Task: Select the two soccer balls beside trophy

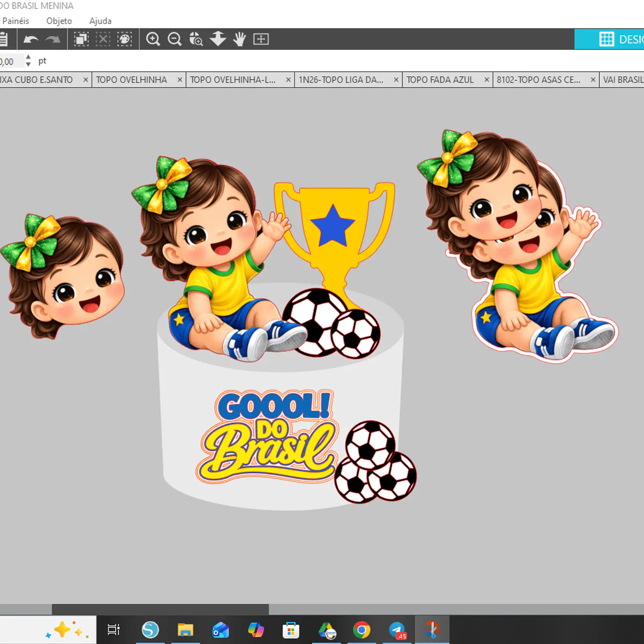Action: [x=331, y=324]
